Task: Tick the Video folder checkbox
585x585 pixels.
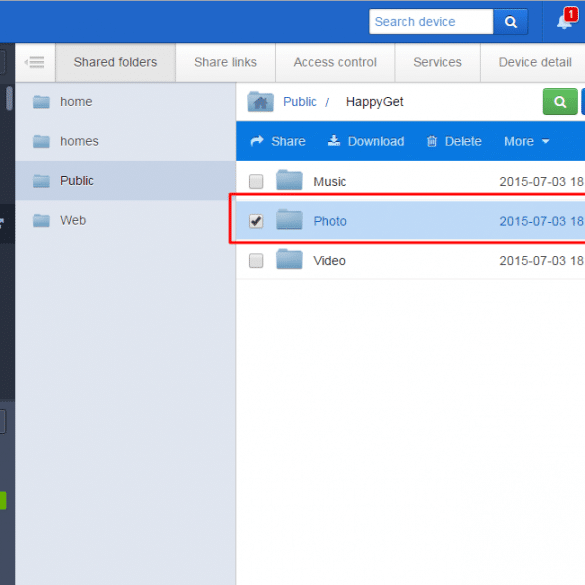Action: [x=256, y=260]
